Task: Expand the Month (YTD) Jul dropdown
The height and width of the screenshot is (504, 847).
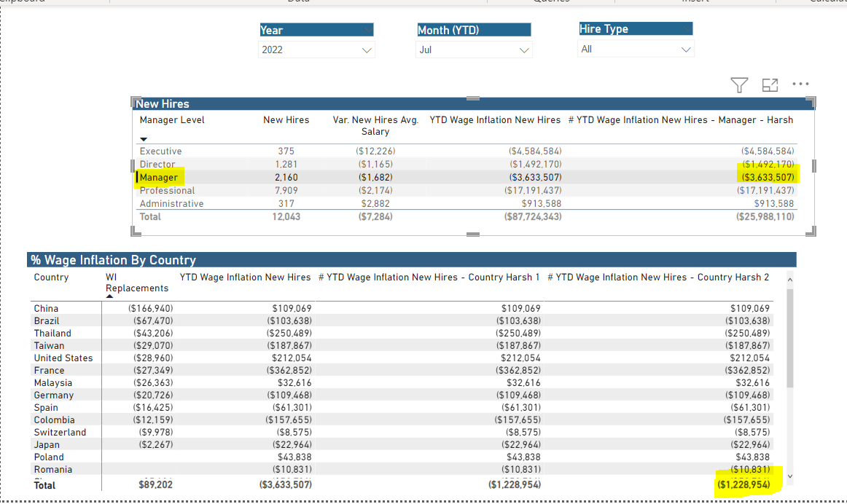Action: pyautogui.click(x=474, y=50)
